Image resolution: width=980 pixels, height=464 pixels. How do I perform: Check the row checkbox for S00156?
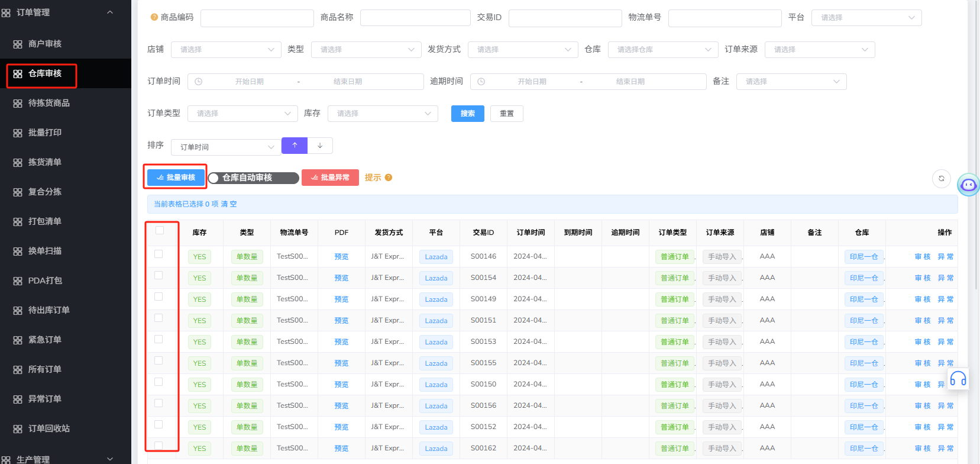[159, 403]
